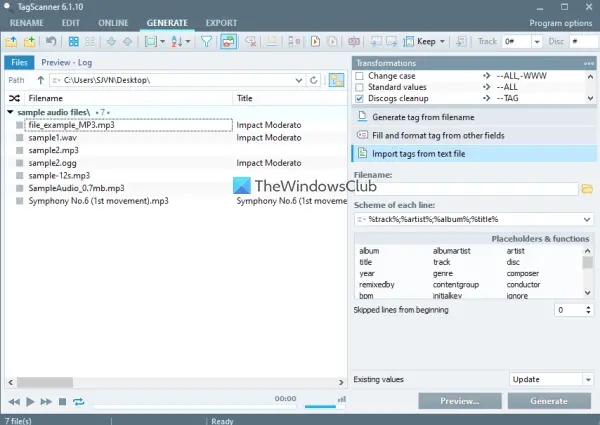The height and width of the screenshot is (425, 600).
Task: Uncheck the Discogs cleanup transformation
Action: pyautogui.click(x=359, y=98)
